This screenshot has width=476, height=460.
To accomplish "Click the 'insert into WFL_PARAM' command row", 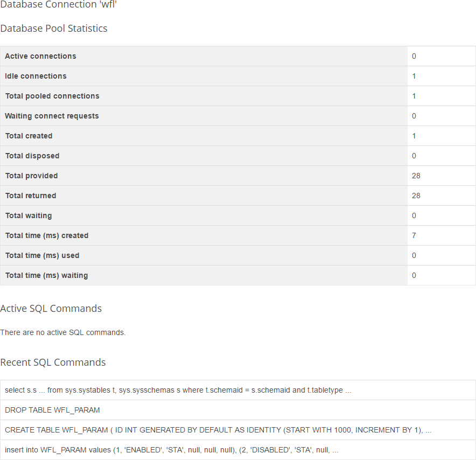I will point(171,450).
